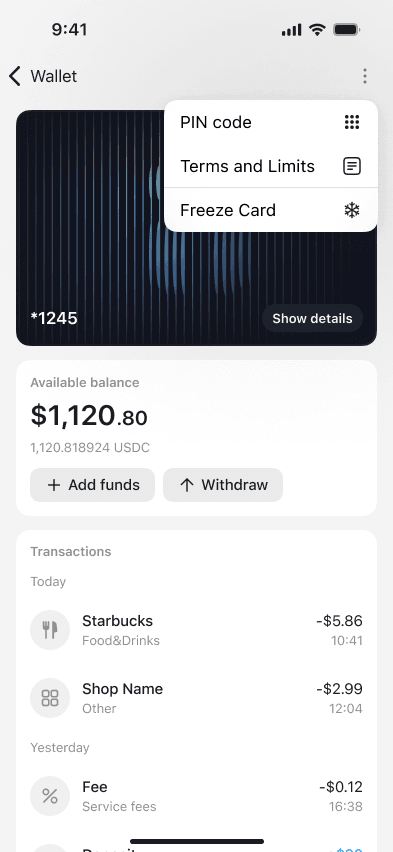
Task: Open the three-dot more options menu
Action: click(x=365, y=76)
